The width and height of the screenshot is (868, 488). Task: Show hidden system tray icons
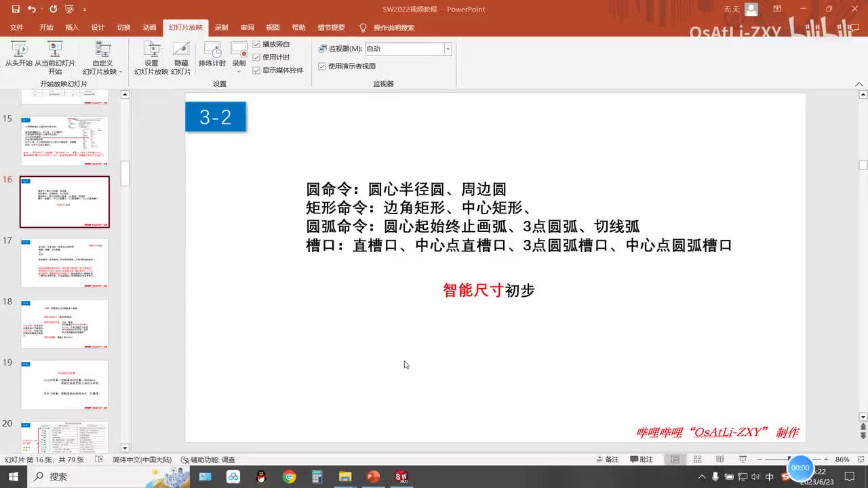(x=701, y=476)
